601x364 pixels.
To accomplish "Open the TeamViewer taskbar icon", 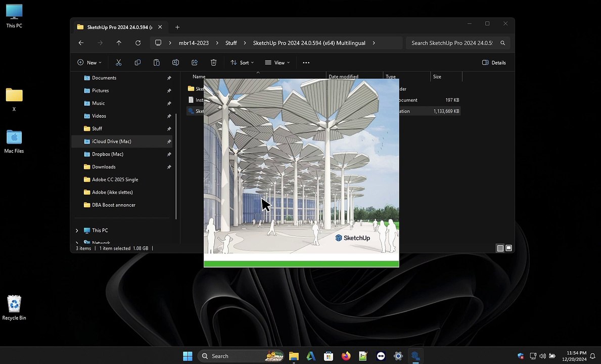I will [381, 356].
